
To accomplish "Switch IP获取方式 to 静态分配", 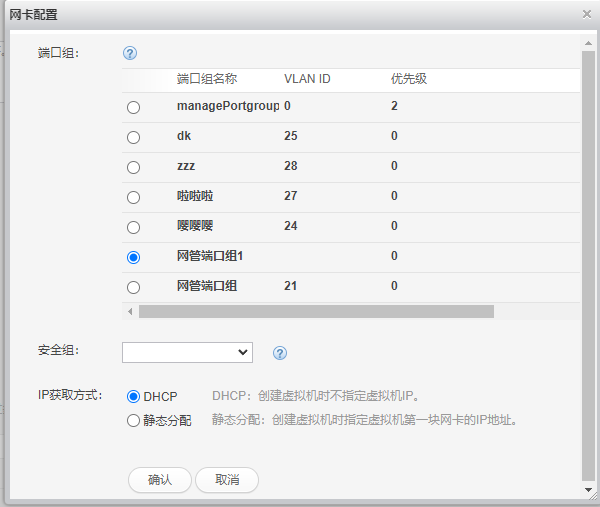I will (133, 421).
